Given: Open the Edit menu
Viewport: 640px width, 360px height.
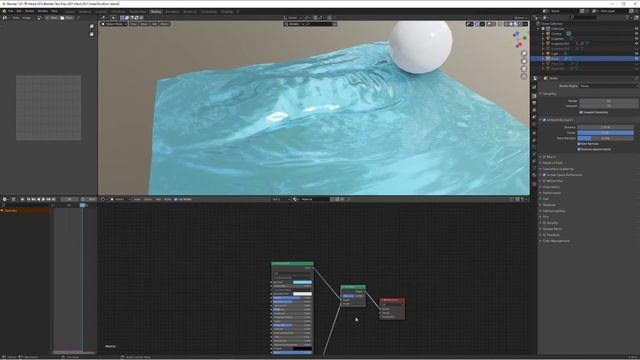Looking at the screenshot, I should click(x=19, y=11).
